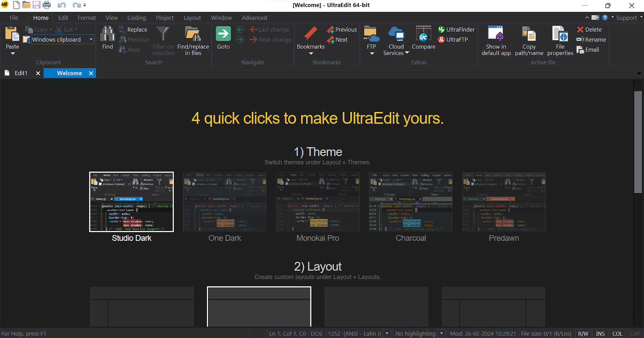Image resolution: width=644 pixels, height=338 pixels.
Task: Open the FTP folder icon
Action: (x=372, y=34)
